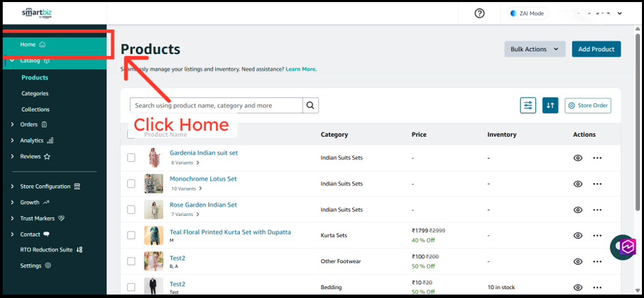
Task: View Monochrome Lotus Set via eye icon
Action: tap(578, 184)
